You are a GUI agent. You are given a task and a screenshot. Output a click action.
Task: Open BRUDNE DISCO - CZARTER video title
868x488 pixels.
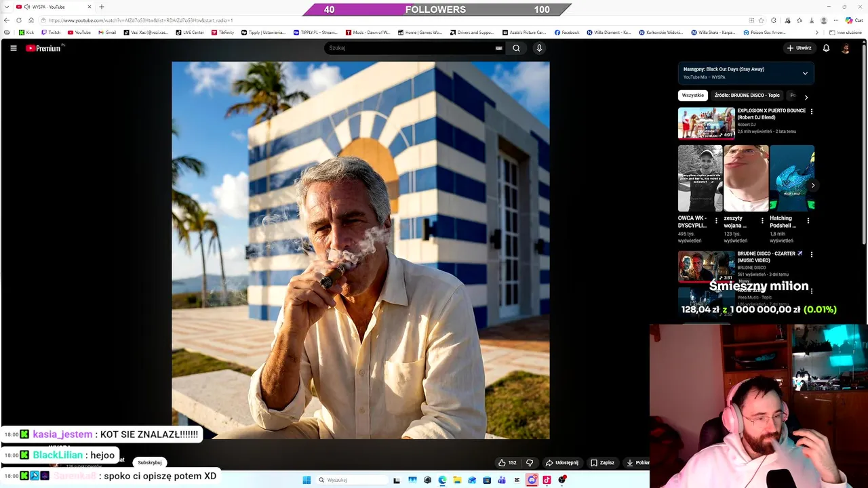770,257
